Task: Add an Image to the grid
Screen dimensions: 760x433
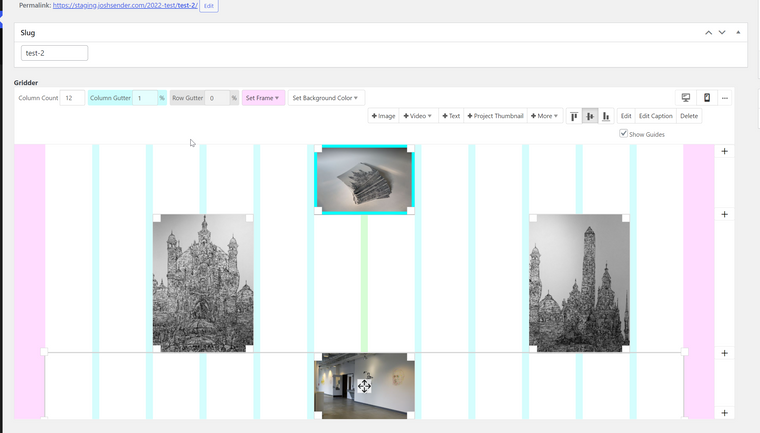Action: point(383,116)
